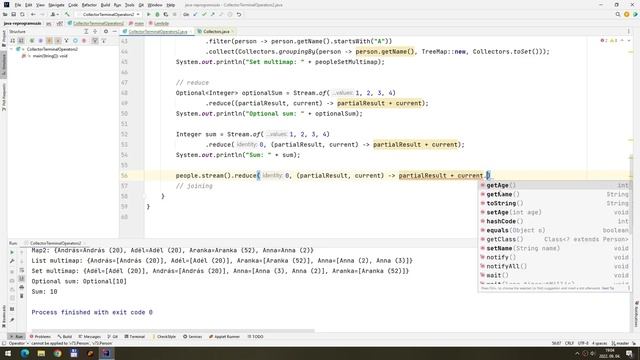Open the Terminal tool window tab
Screen dimensions: 640x360
pyautogui.click(x=135, y=337)
